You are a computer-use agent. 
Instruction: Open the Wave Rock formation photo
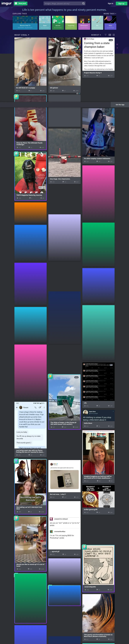(x=98, y=614)
